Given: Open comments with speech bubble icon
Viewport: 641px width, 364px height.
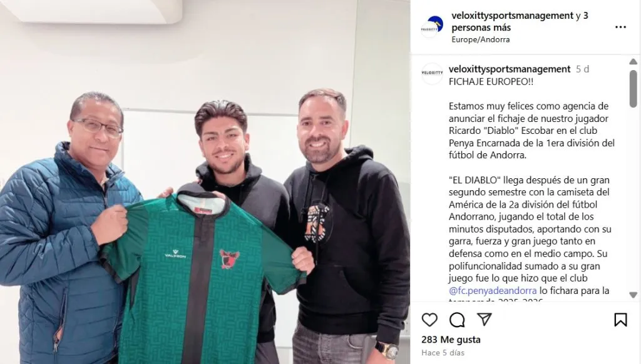Looking at the screenshot, I should click(457, 320).
